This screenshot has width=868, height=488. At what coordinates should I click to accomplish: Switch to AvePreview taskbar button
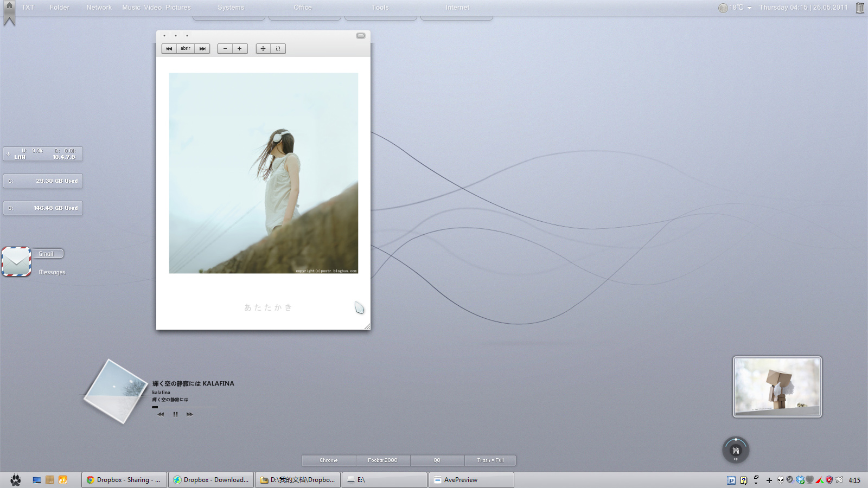click(471, 480)
